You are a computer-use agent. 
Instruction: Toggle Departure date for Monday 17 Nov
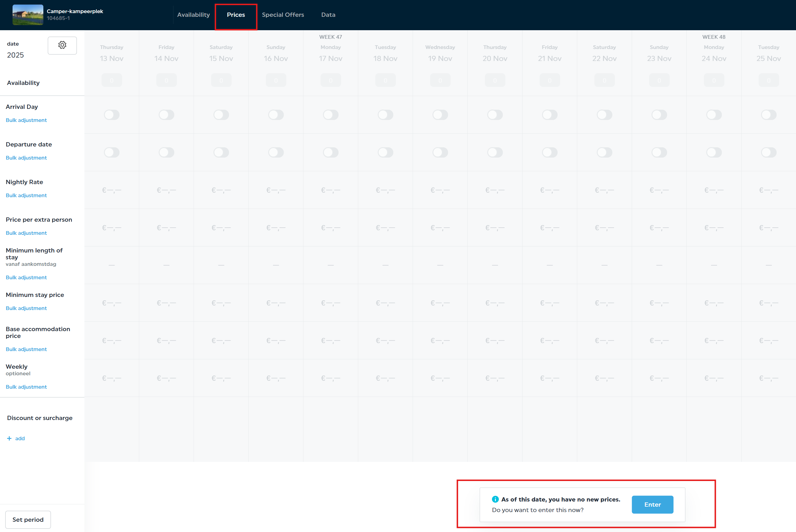pyautogui.click(x=331, y=152)
